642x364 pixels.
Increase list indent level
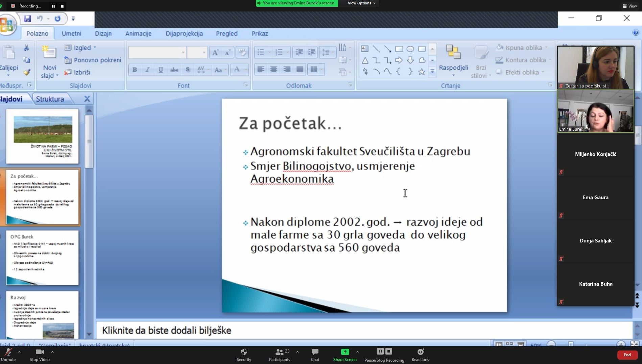click(311, 52)
